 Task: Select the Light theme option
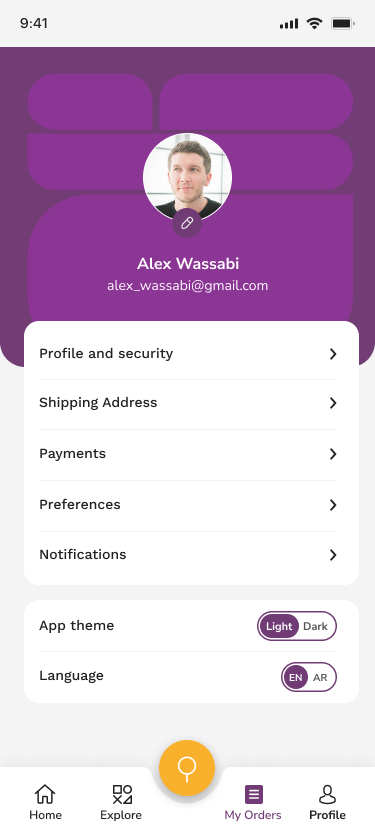click(x=279, y=626)
